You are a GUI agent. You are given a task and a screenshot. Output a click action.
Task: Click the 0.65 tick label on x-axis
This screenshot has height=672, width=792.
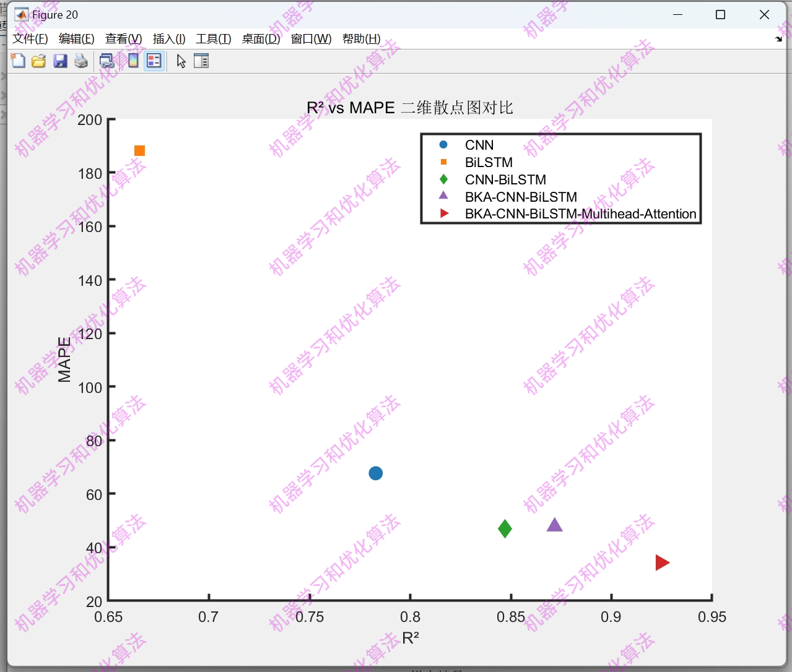click(x=108, y=617)
